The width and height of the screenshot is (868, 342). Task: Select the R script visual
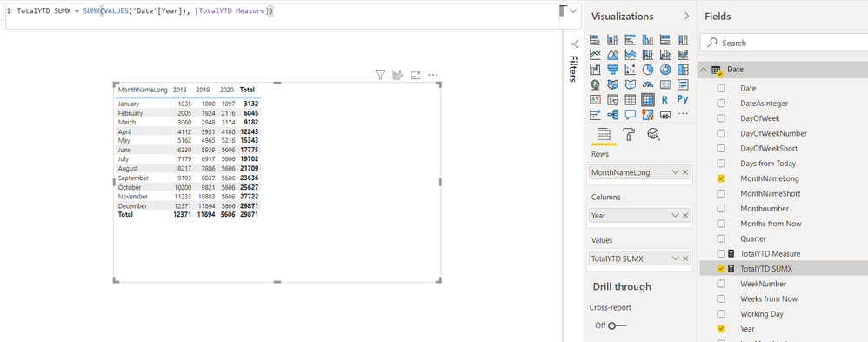(x=665, y=100)
